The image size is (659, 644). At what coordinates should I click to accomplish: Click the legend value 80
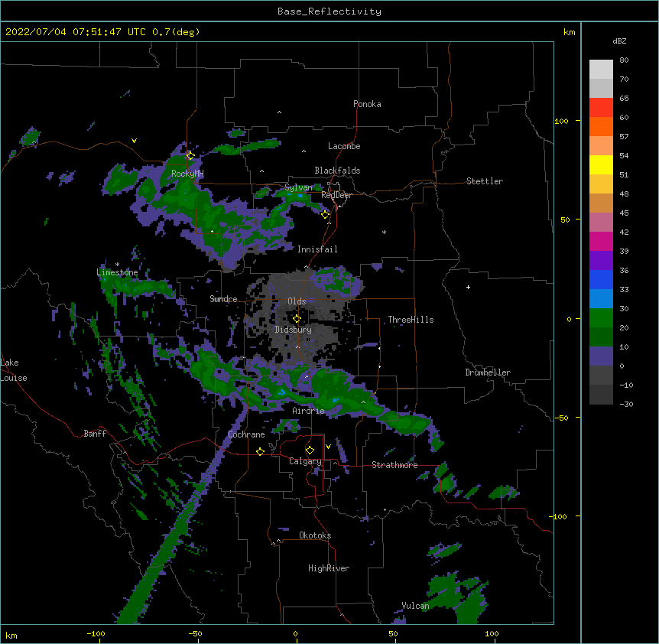(624, 60)
